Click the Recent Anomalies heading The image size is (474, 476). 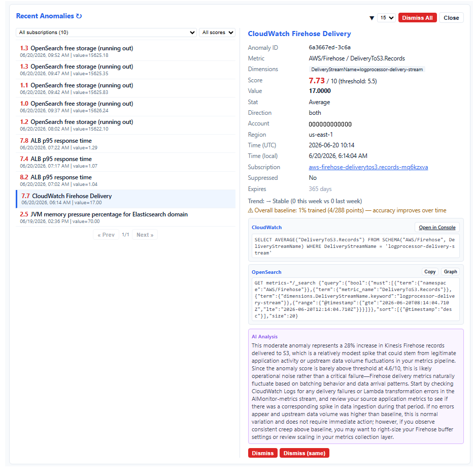click(x=45, y=16)
